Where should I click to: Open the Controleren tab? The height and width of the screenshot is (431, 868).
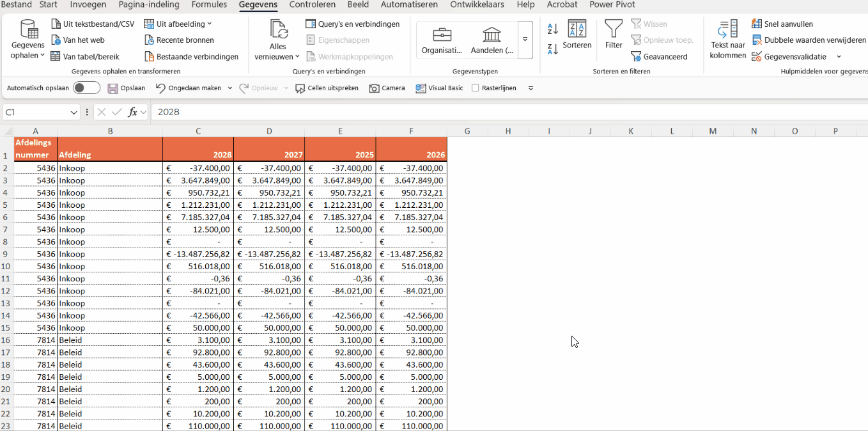pos(313,5)
